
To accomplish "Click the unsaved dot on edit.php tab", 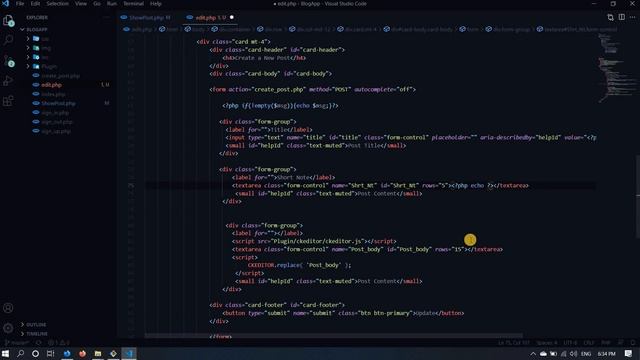I will (231, 18).
